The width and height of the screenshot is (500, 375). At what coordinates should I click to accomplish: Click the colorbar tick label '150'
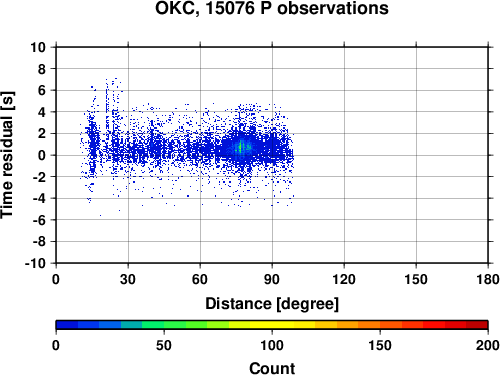[380, 345]
